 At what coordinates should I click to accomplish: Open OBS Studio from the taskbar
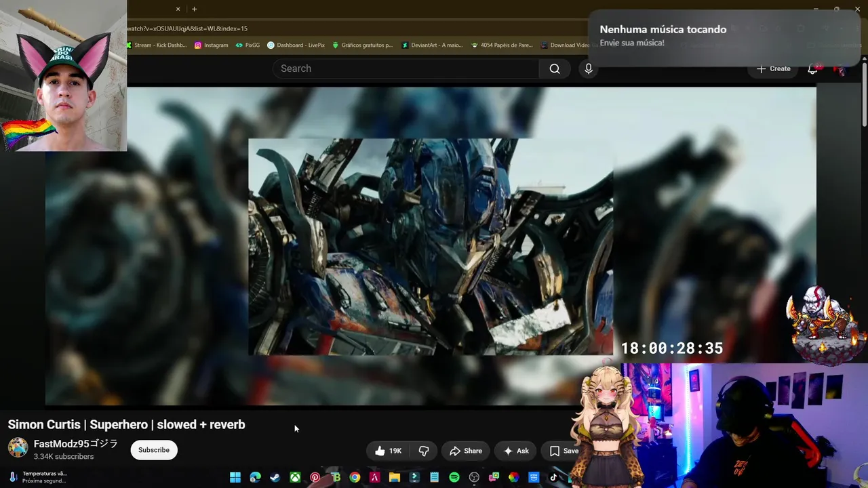pos(474,477)
